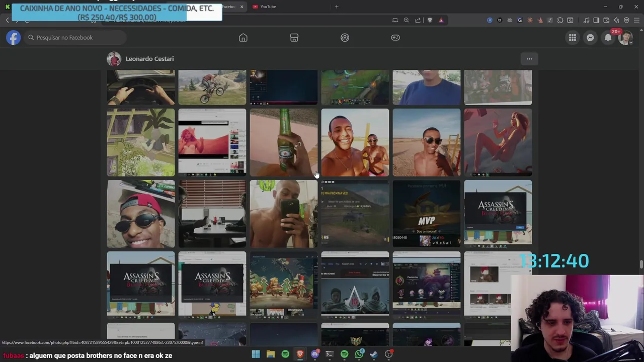
Task: Open Steam from the taskbar
Action: point(374,354)
